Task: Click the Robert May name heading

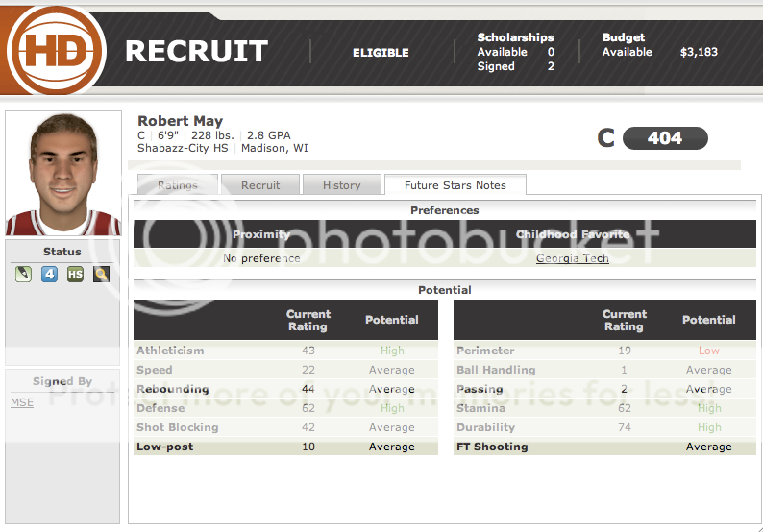Action: (180, 121)
